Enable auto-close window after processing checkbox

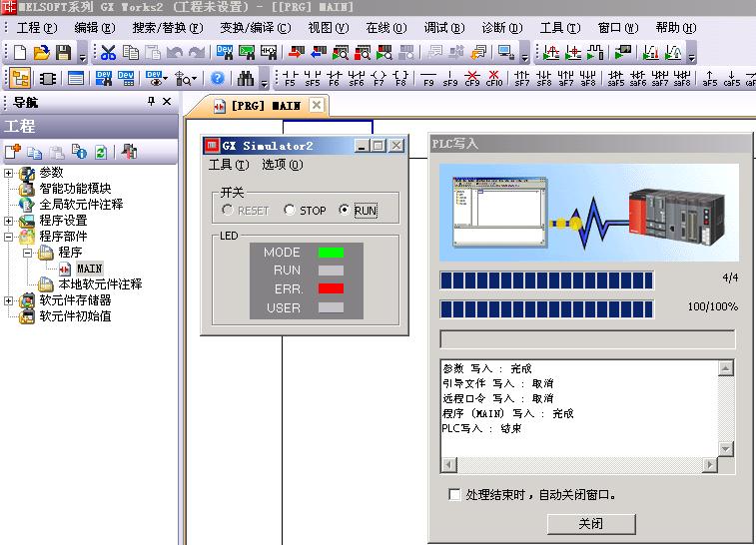[x=455, y=495]
